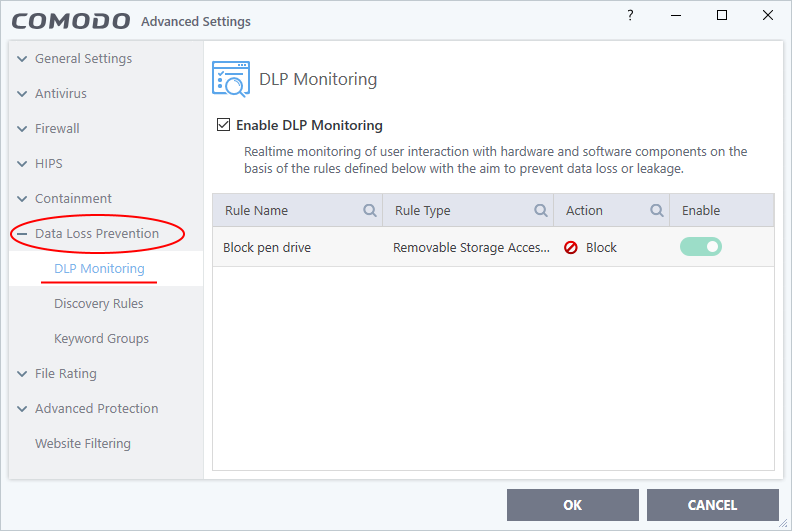This screenshot has height=531, width=792.
Task: Expand the Antivirus section chevron
Action: 22,93
